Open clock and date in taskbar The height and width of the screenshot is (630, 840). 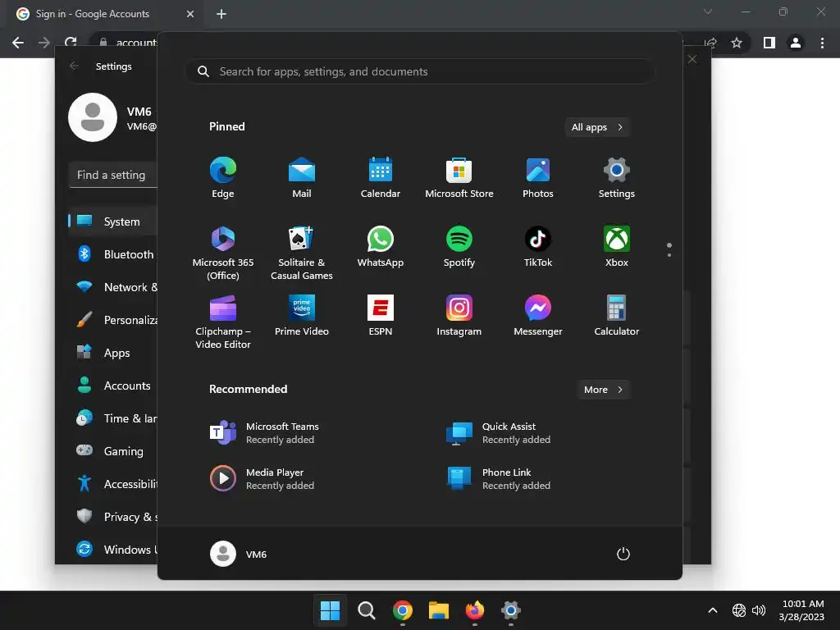point(801,610)
